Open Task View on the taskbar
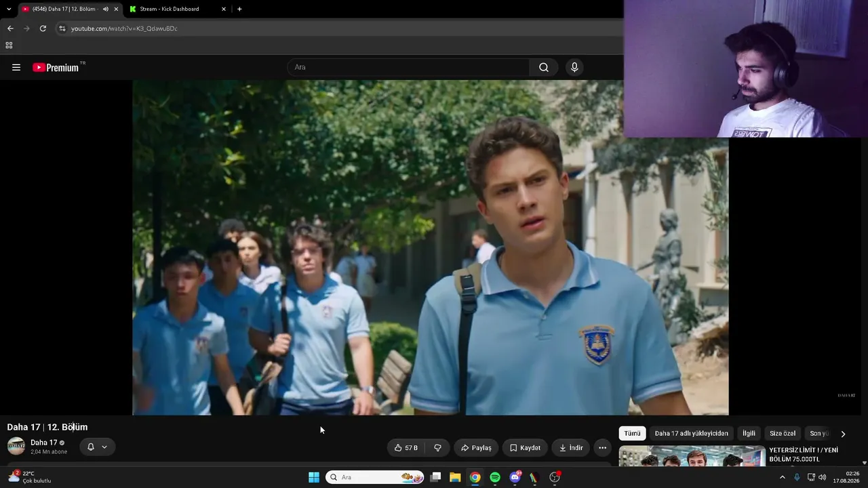 pos(435,477)
